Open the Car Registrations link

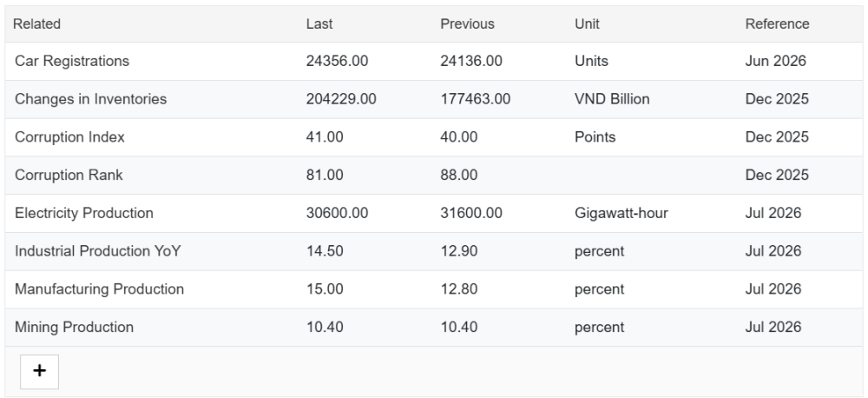[x=72, y=61]
